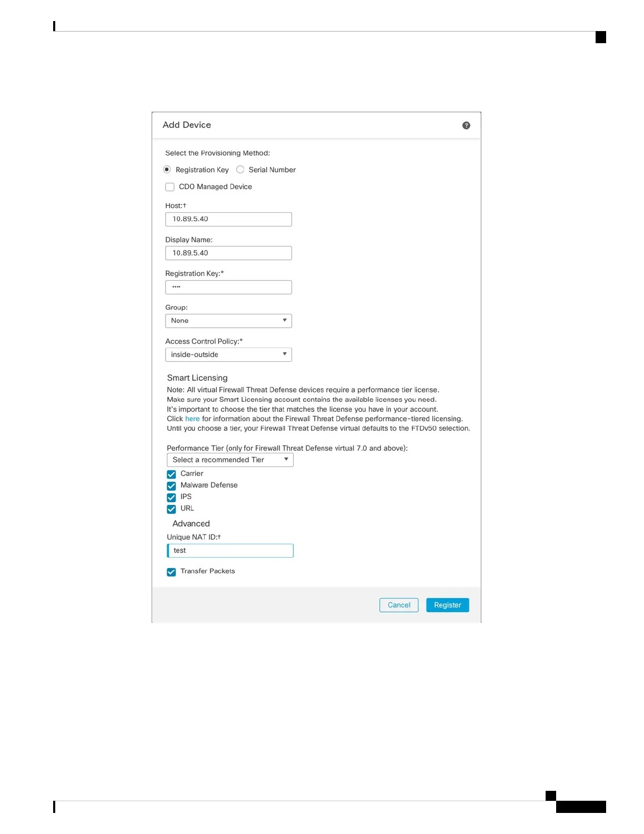The image size is (644, 834).
Task: Edit the Display Name field
Action: point(228,253)
